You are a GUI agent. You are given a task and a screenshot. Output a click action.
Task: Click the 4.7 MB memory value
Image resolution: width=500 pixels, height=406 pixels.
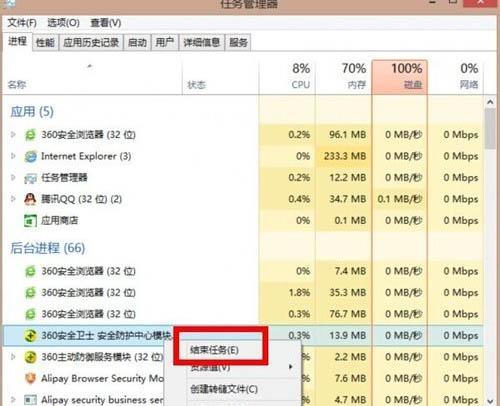pyautogui.click(x=350, y=399)
